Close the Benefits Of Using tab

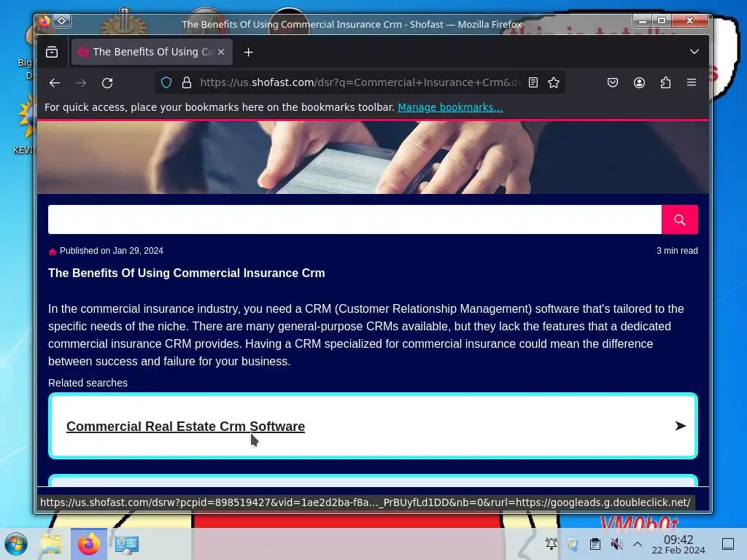click(x=221, y=52)
